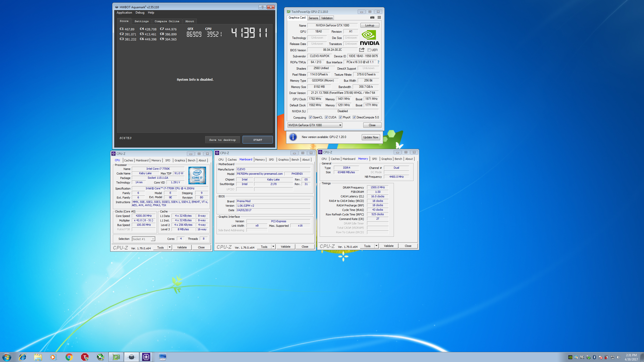Click the HWBOT Aquamark help question button
The image size is (644, 362).
tap(262, 7)
